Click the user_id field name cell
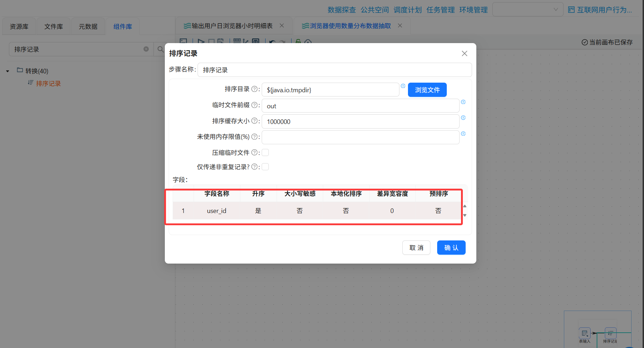Viewport: 644px width, 348px height. point(216,211)
